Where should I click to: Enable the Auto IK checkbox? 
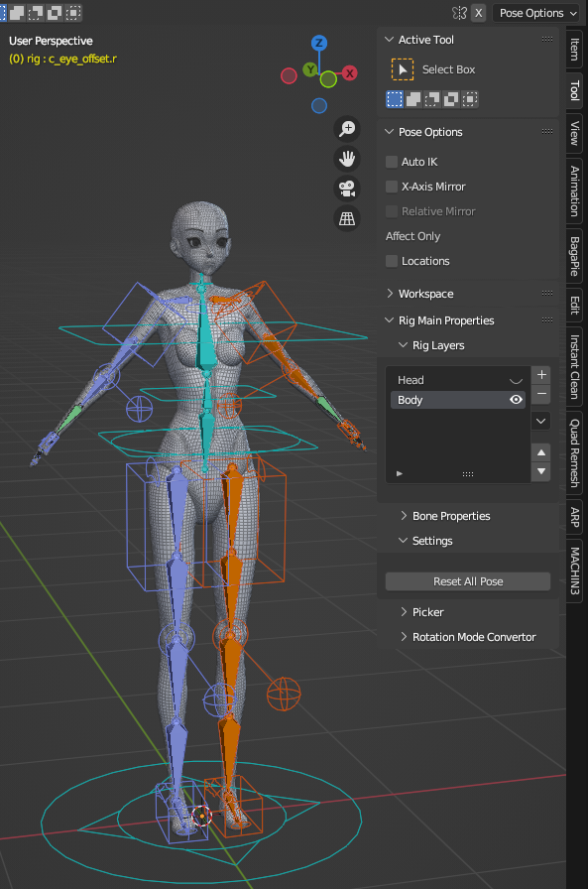point(392,162)
